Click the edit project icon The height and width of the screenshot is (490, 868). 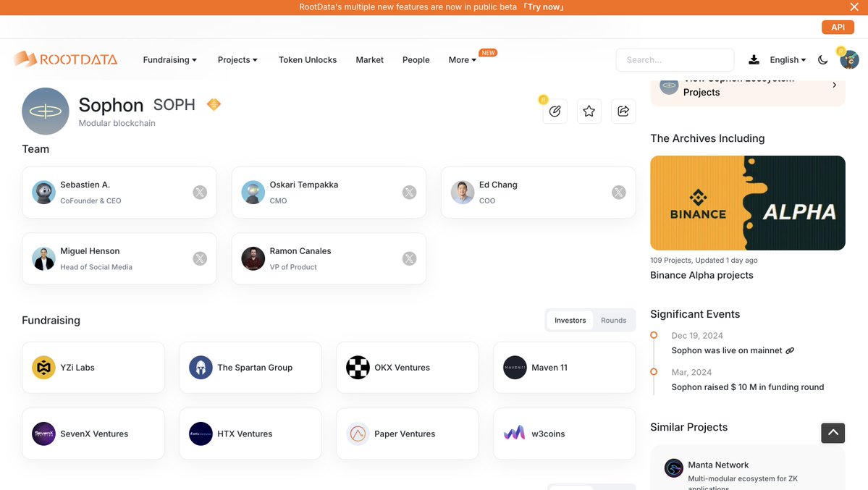[555, 111]
